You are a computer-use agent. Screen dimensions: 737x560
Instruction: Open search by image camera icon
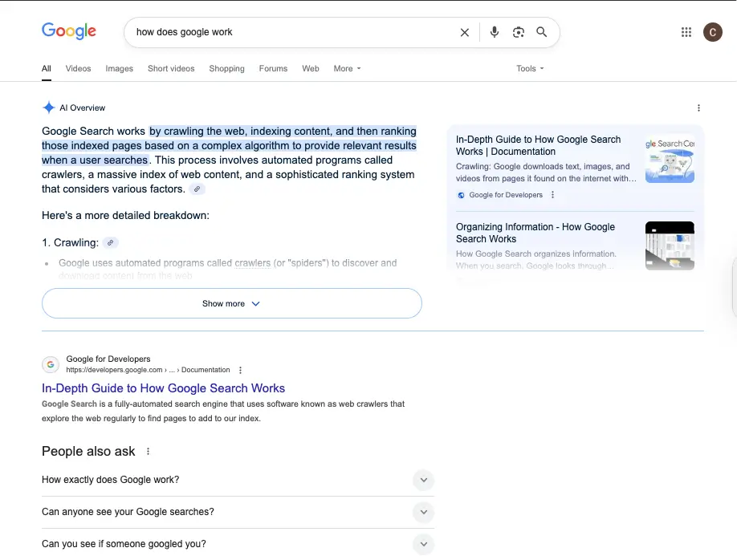click(x=518, y=32)
